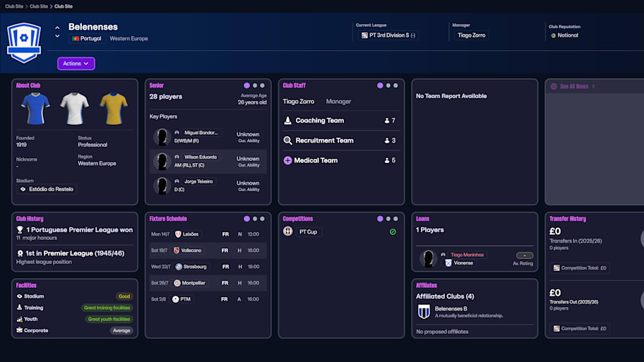Click the Recruitment Team magnifier icon

(288, 141)
